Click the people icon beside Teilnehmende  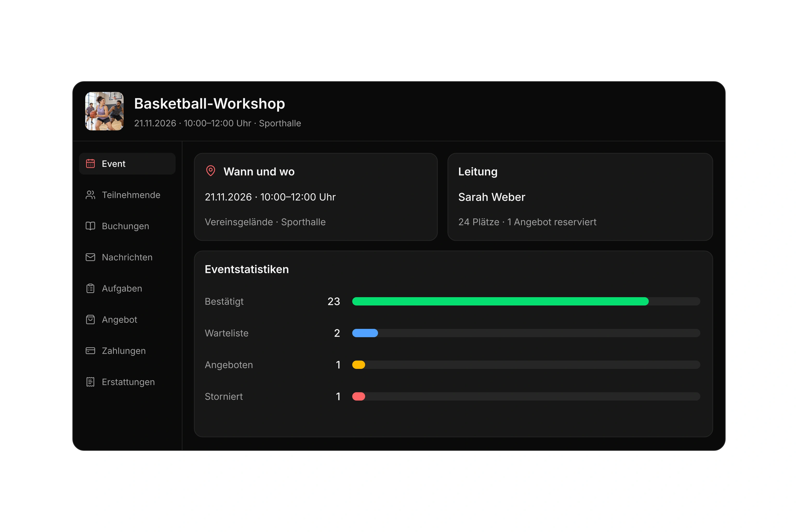[x=90, y=195]
